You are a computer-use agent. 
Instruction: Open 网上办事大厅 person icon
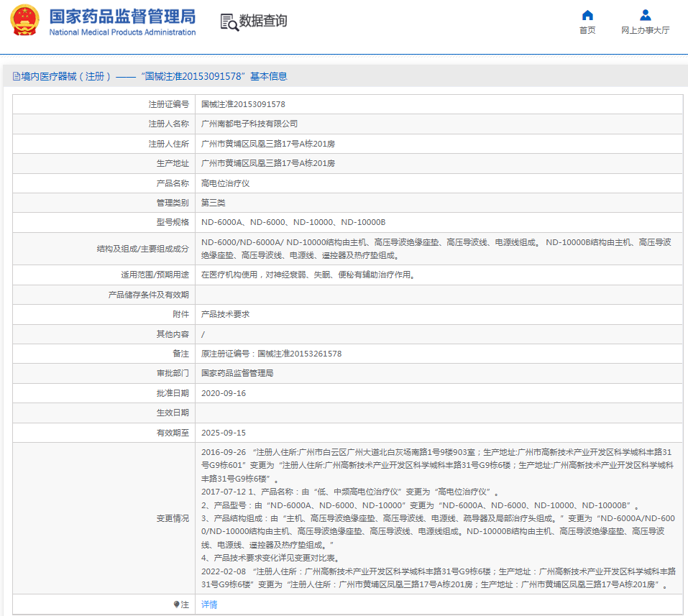(645, 15)
